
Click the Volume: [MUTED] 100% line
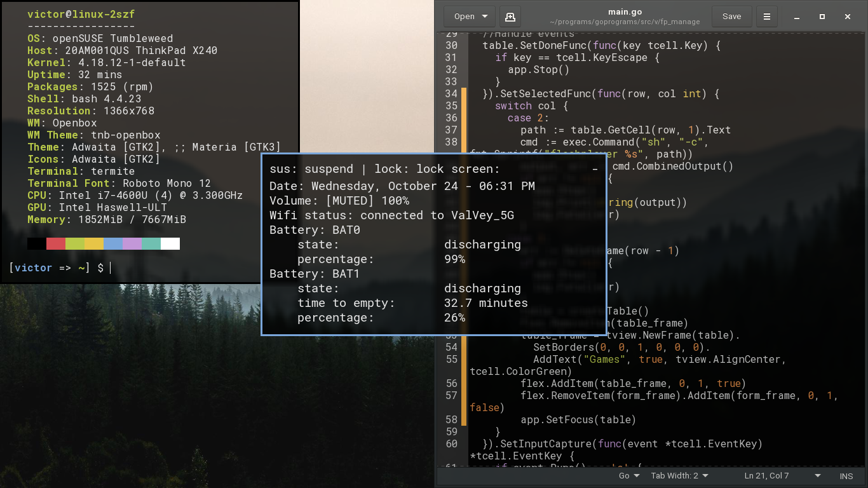[x=339, y=201]
